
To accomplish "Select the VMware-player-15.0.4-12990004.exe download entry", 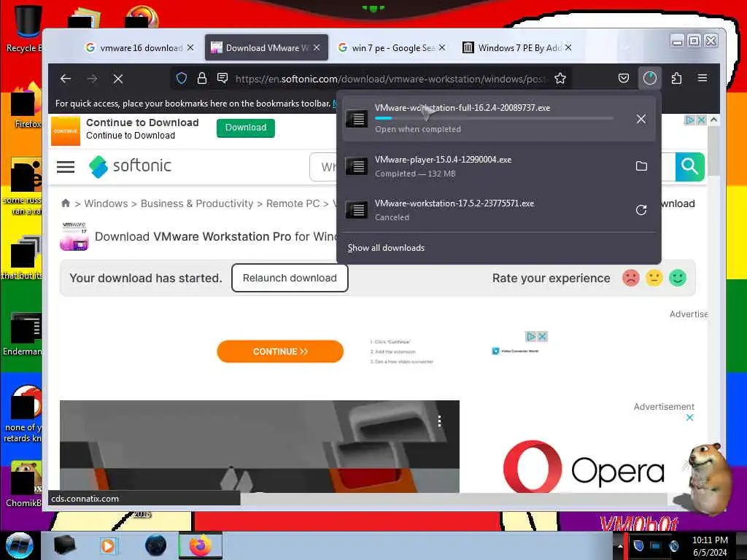I will point(498,166).
